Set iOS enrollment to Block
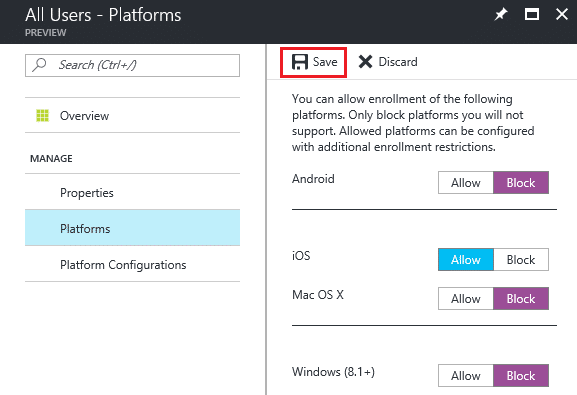577x395 pixels. pyautogui.click(x=521, y=260)
